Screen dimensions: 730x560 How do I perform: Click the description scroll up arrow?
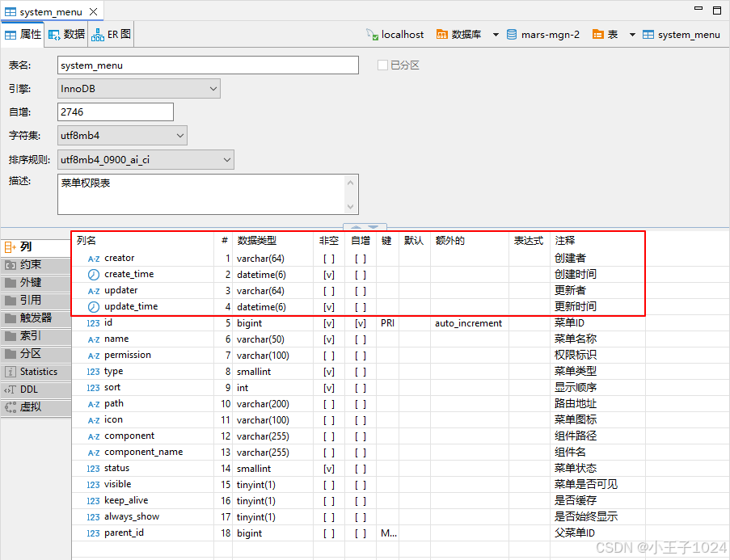(x=351, y=183)
